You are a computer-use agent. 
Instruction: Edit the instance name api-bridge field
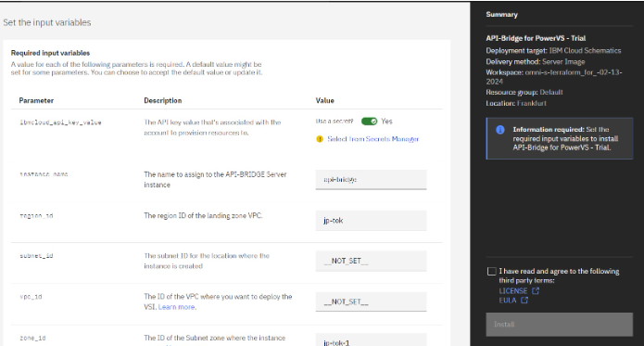tap(371, 180)
